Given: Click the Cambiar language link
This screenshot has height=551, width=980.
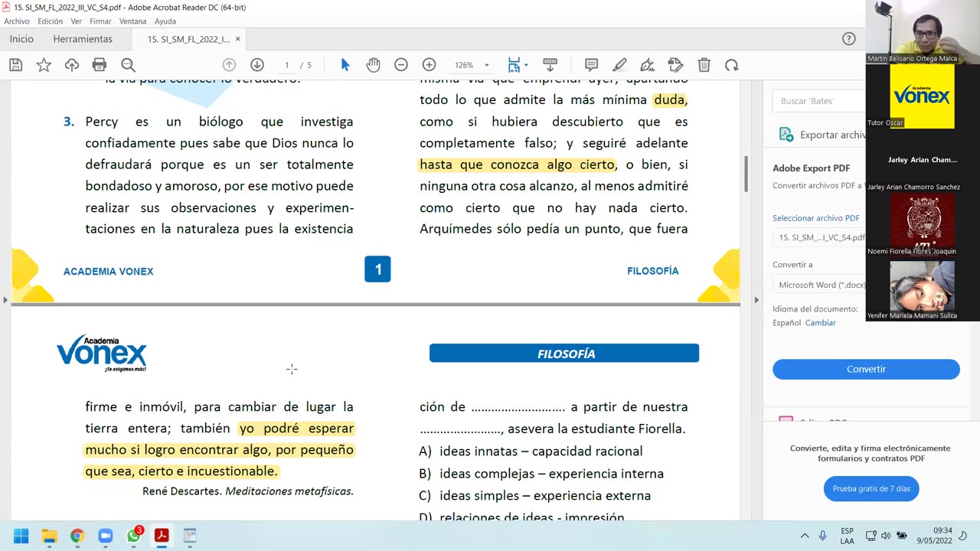Looking at the screenshot, I should point(820,323).
